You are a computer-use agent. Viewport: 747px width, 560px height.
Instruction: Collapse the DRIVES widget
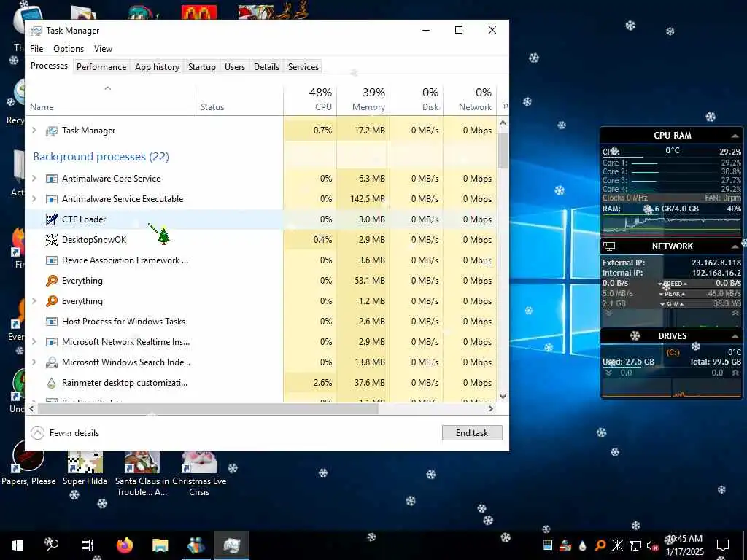735,335
